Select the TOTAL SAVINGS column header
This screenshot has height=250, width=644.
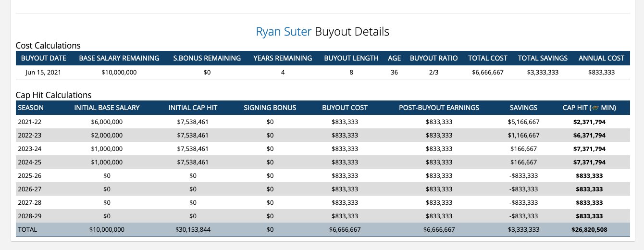[543, 58]
